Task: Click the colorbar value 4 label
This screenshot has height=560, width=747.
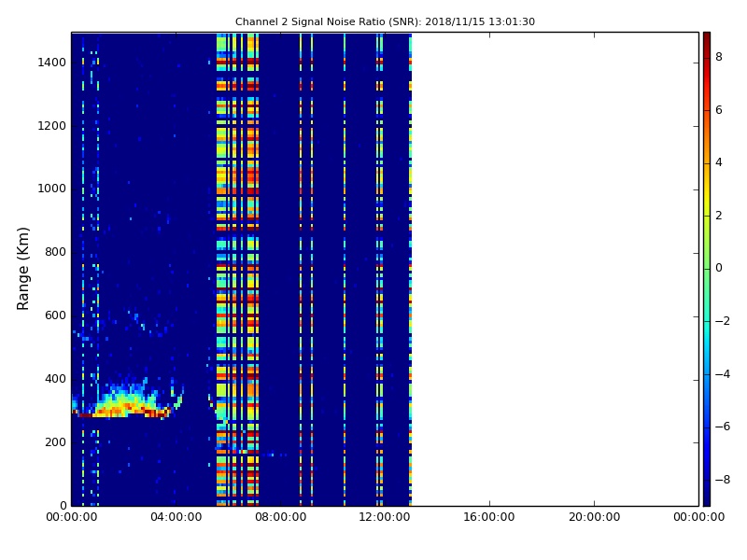Action: 719,162
